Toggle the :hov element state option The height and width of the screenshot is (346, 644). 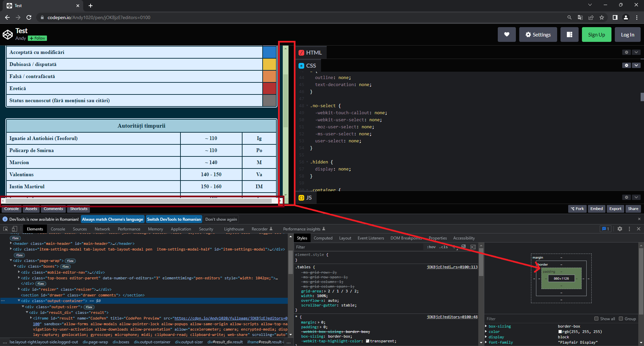tap(431, 247)
